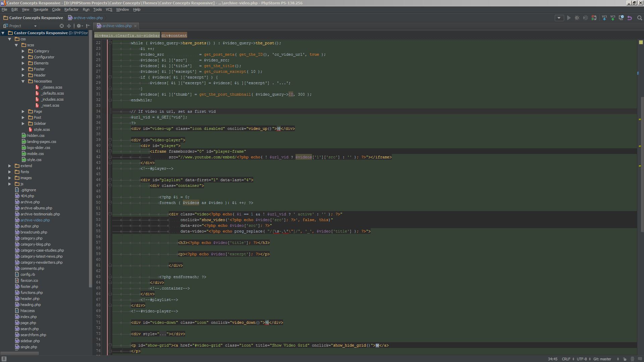The height and width of the screenshot is (362, 644).
Task: Click event log speech bubble icon
Action: (x=640, y=359)
